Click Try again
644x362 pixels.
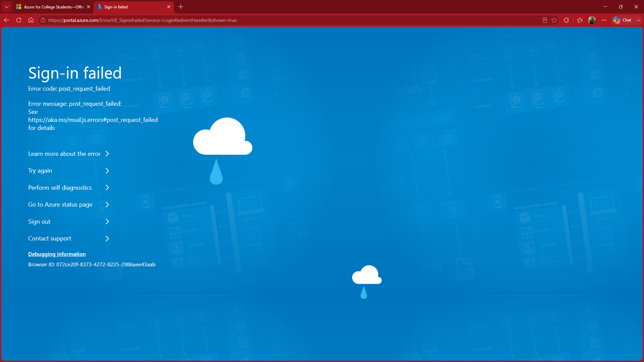[40, 171]
